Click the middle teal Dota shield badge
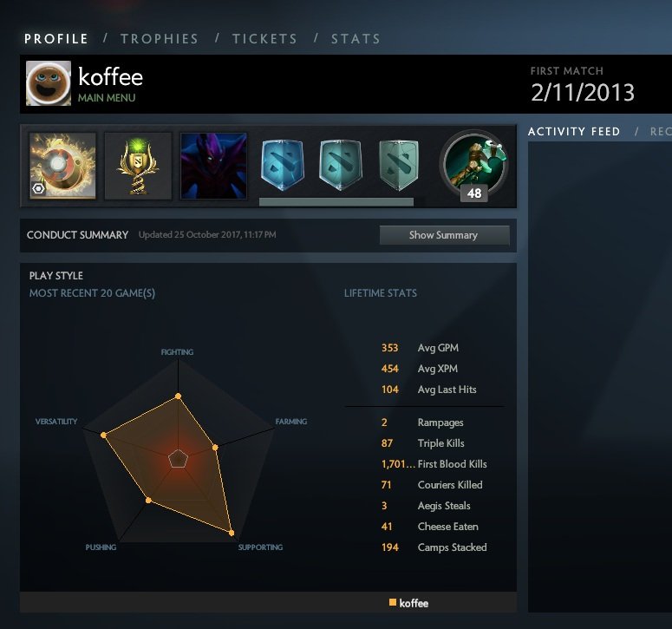Viewport: 672px width, 629px height. [341, 165]
